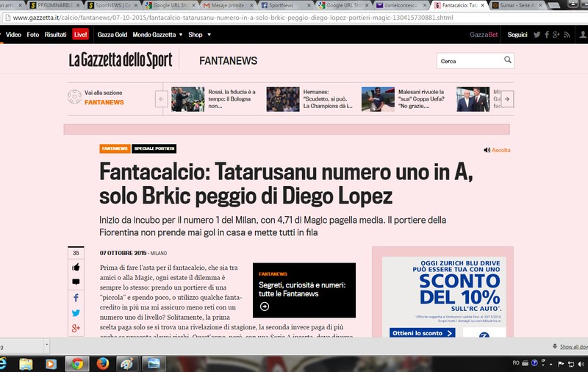Switch to danielcontescu Yahoo mail tab
588x372 pixels.
tap(401, 5)
